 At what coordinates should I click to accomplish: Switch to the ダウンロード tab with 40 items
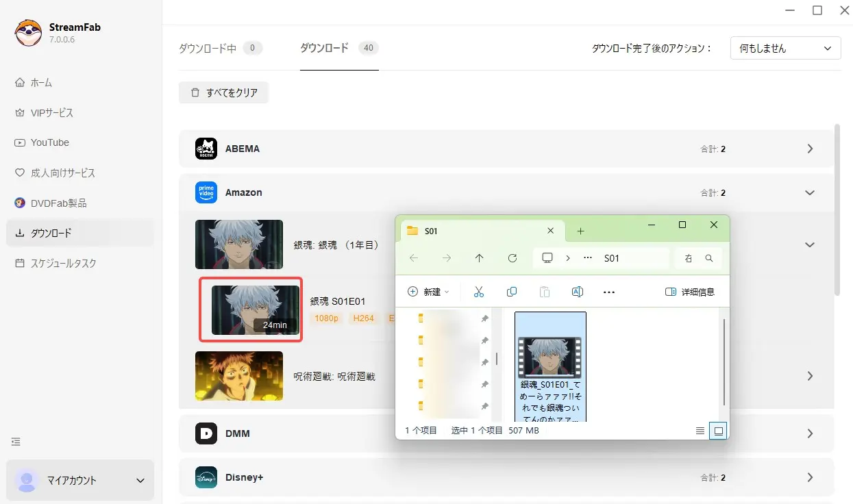339,48
